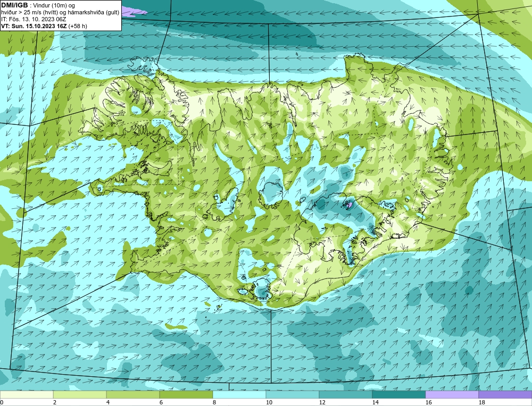The width and height of the screenshot is (532, 406).
Task: Click the legend scale value 0
Action: point(2,402)
